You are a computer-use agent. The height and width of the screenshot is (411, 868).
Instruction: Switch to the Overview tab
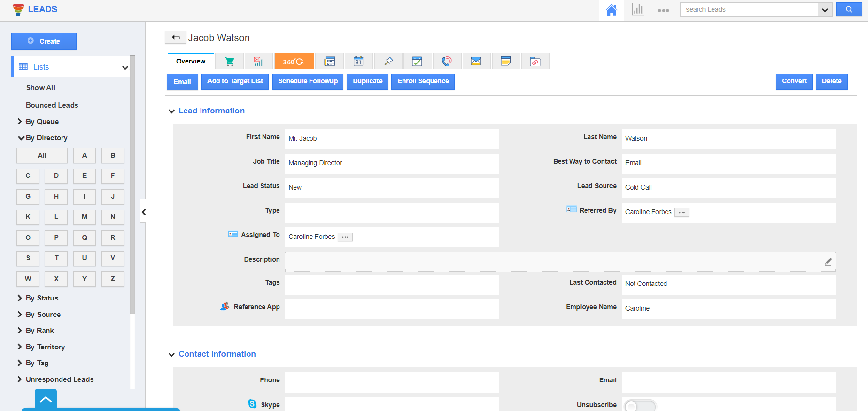191,62
